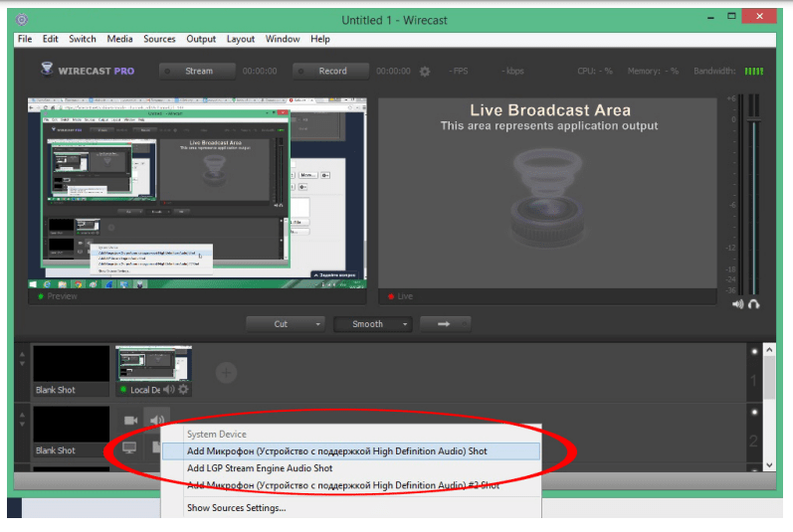
Task: Click the kbps readout
Action: pyautogui.click(x=512, y=72)
